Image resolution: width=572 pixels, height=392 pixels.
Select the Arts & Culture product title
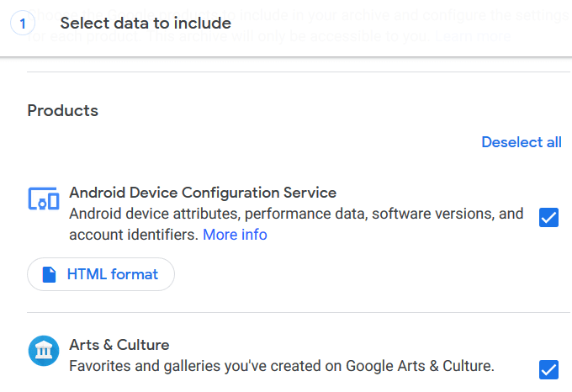tap(119, 345)
